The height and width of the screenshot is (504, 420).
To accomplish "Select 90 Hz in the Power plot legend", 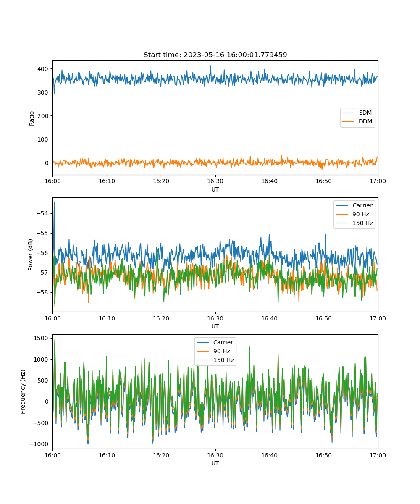I will (360, 214).
